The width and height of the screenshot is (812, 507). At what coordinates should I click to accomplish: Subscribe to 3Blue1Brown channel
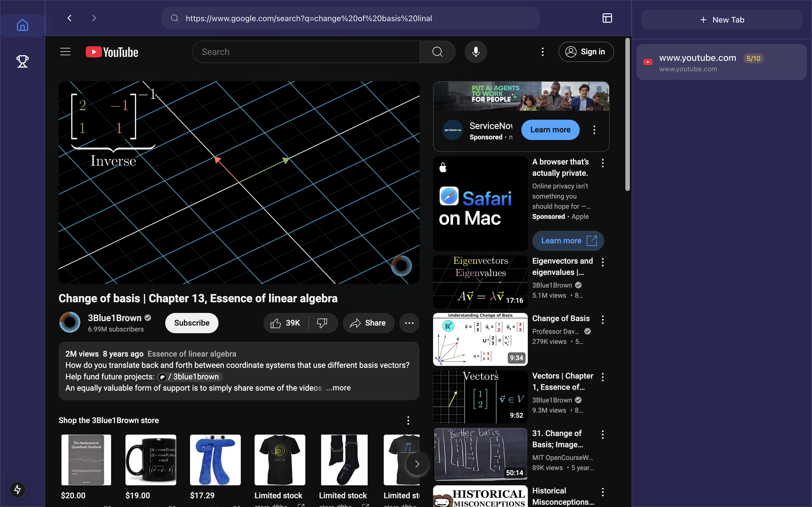(x=192, y=323)
